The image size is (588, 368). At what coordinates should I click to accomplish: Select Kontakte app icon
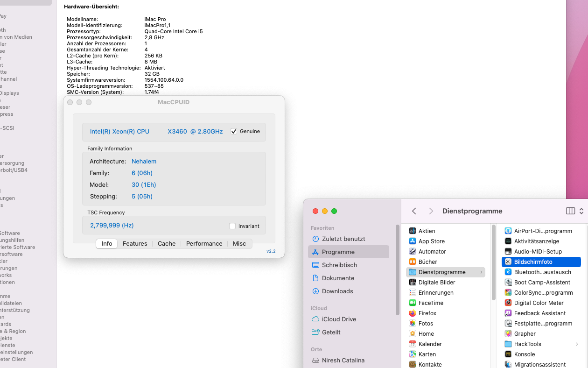click(413, 365)
